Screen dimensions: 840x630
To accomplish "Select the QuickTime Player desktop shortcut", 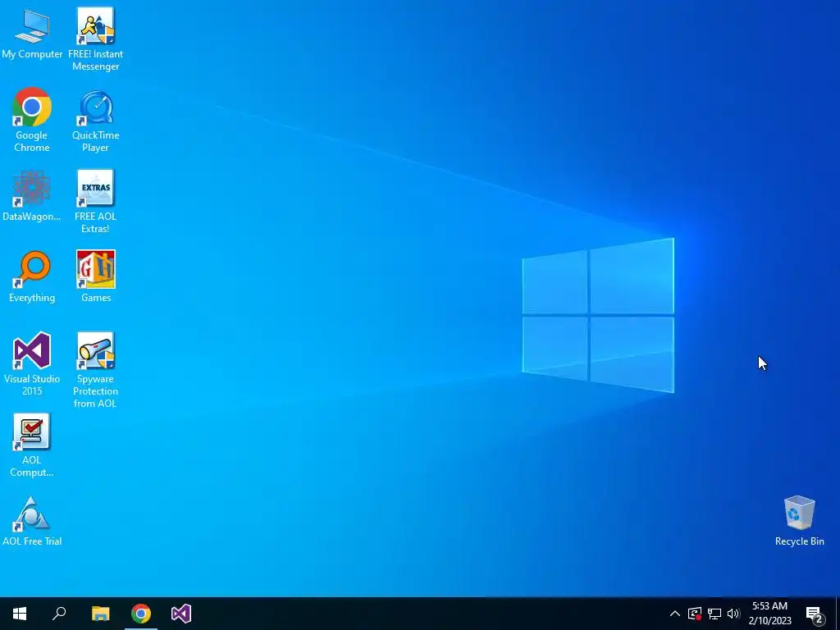I will click(95, 121).
